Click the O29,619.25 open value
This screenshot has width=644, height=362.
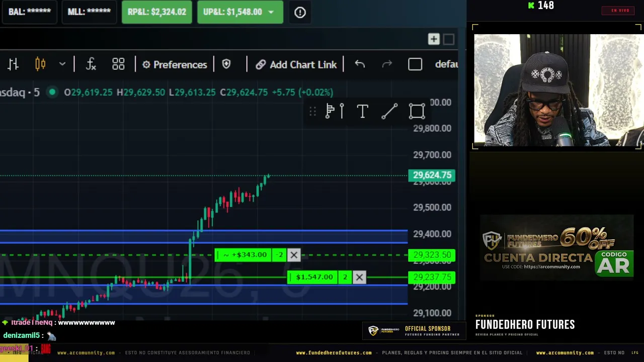point(88,93)
